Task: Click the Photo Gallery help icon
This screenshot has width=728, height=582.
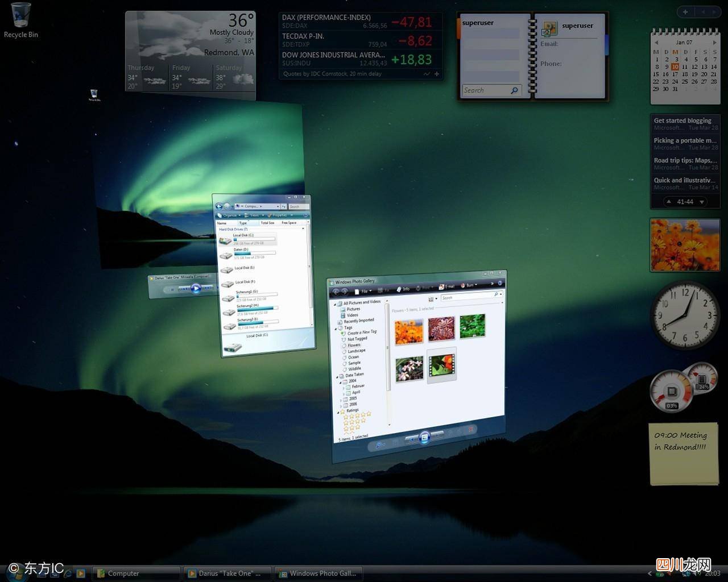Action: [x=500, y=283]
